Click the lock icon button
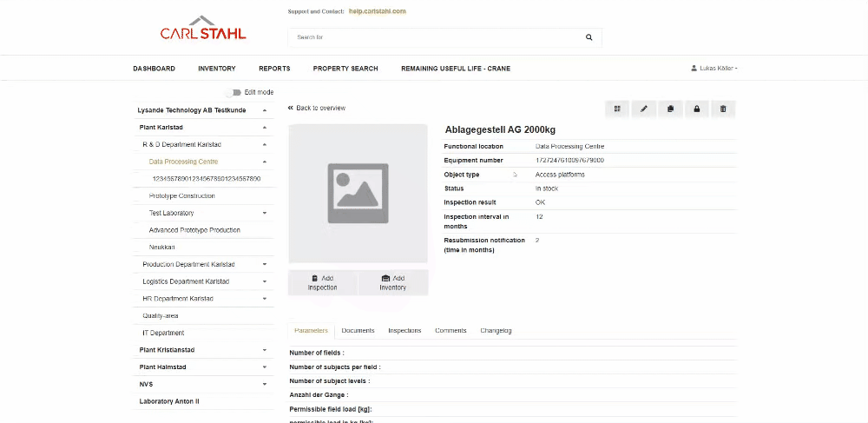 pyautogui.click(x=695, y=109)
